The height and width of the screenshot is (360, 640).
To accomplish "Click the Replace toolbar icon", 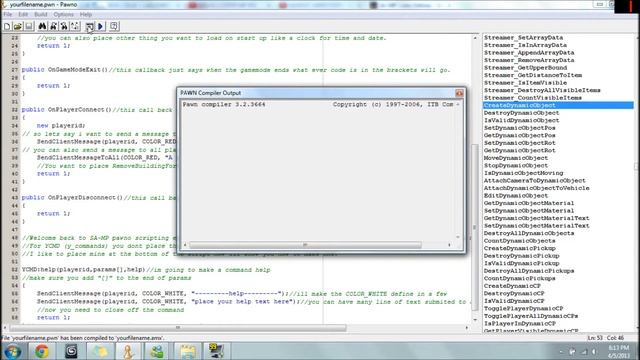I will 64,27.
